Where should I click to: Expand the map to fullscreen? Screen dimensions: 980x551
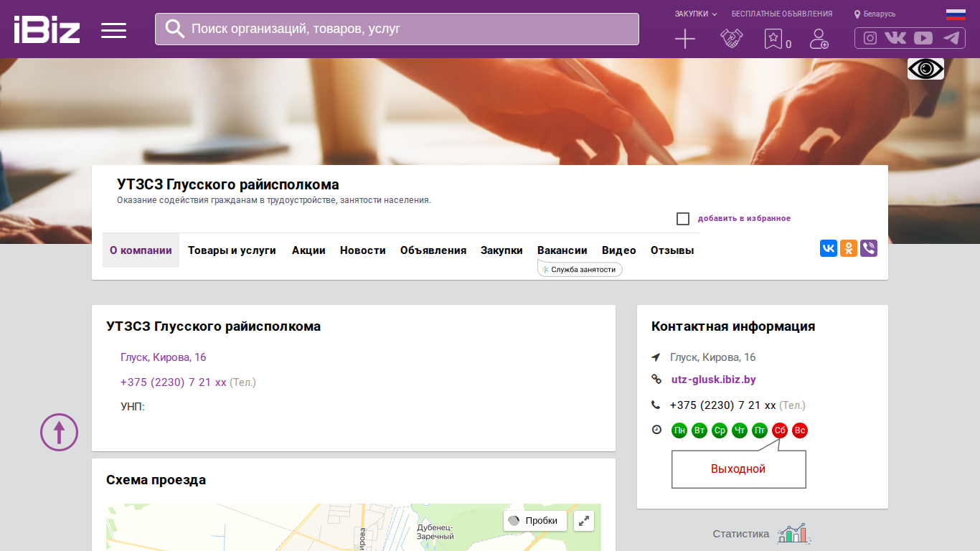(x=585, y=521)
